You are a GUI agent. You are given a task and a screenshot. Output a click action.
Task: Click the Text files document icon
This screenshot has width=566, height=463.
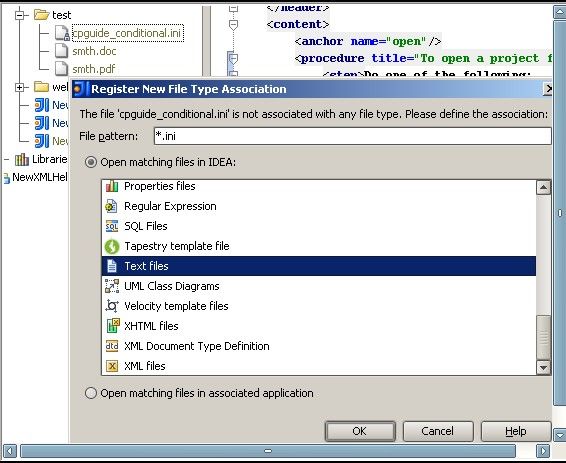click(112, 266)
